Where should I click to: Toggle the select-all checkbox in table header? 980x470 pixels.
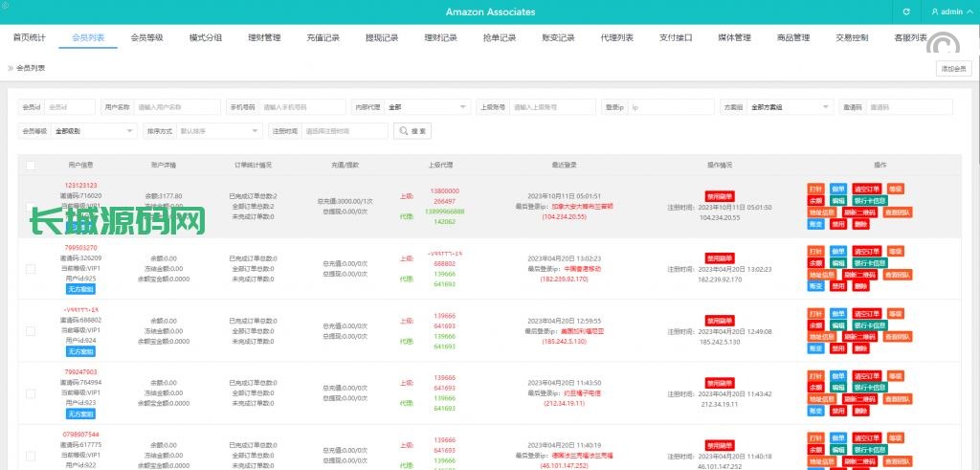(31, 166)
